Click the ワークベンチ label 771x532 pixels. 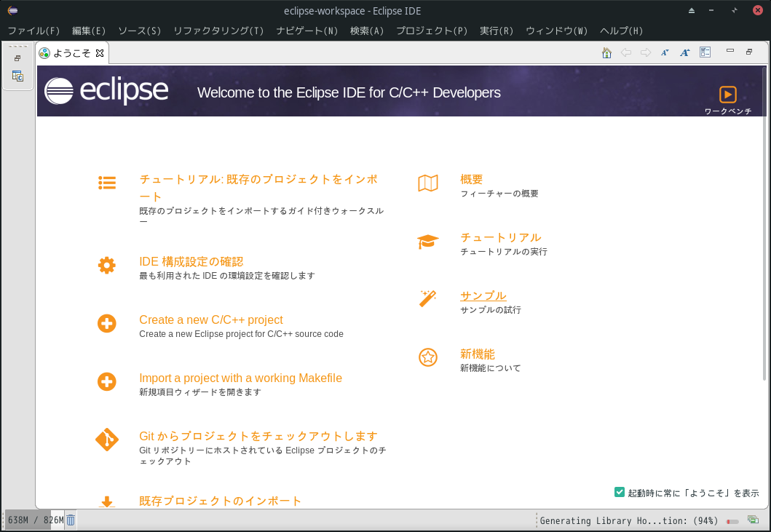[x=728, y=111]
